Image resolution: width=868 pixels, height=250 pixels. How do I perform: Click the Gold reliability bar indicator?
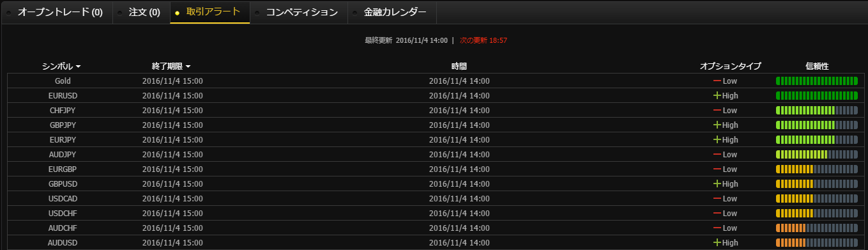point(817,81)
